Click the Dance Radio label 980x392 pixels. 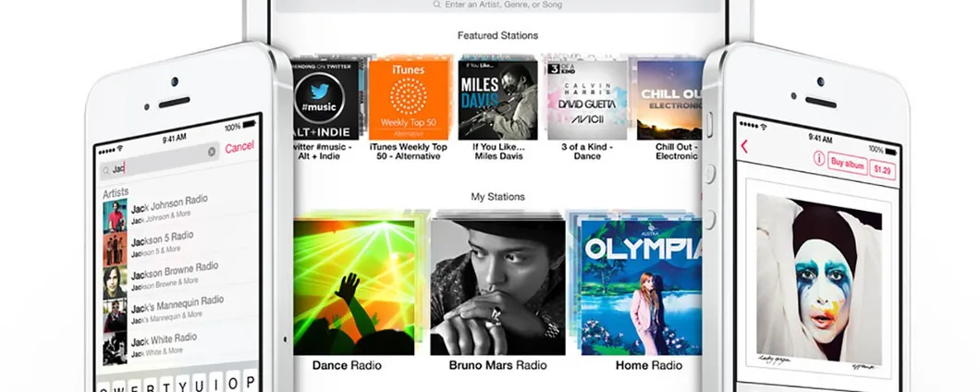tap(347, 366)
